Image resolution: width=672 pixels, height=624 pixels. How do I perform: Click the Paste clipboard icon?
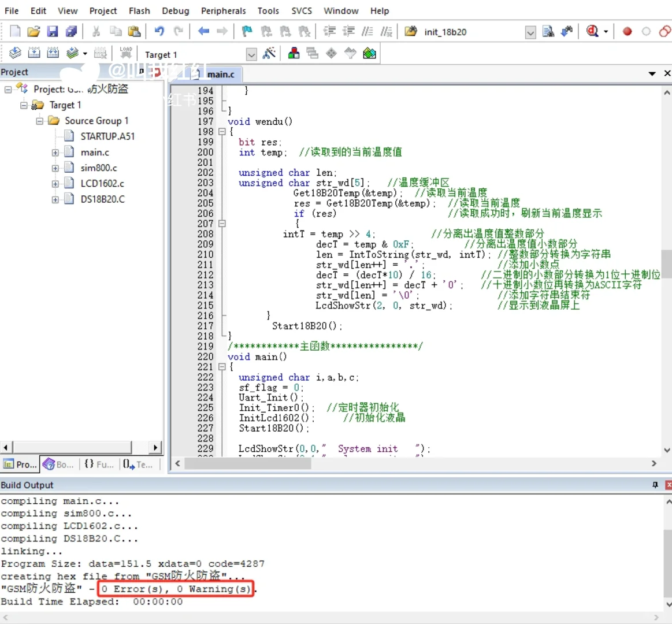pyautogui.click(x=134, y=31)
